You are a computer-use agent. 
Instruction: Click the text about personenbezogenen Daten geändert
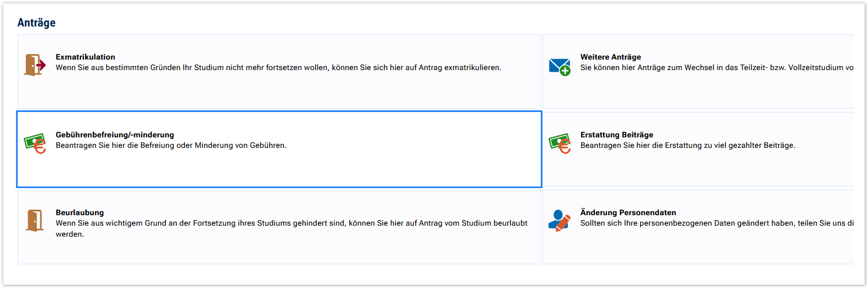[x=716, y=223]
